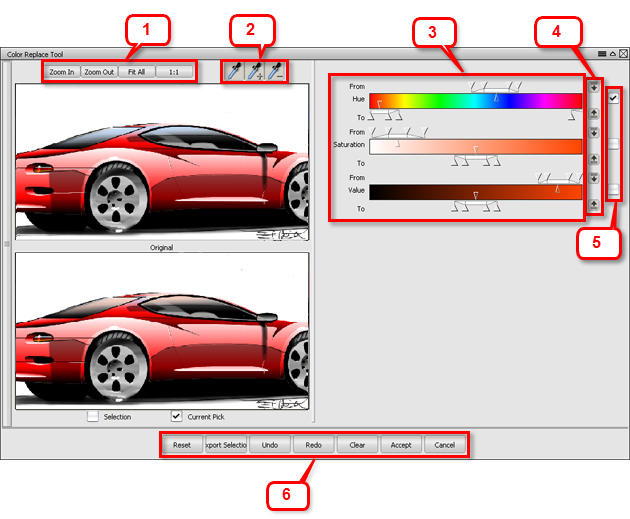Click the Value label
The width and height of the screenshot is (630, 519).
356,190
